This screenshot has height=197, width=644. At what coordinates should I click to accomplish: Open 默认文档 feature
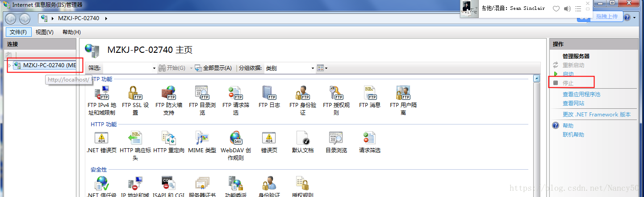click(303, 142)
